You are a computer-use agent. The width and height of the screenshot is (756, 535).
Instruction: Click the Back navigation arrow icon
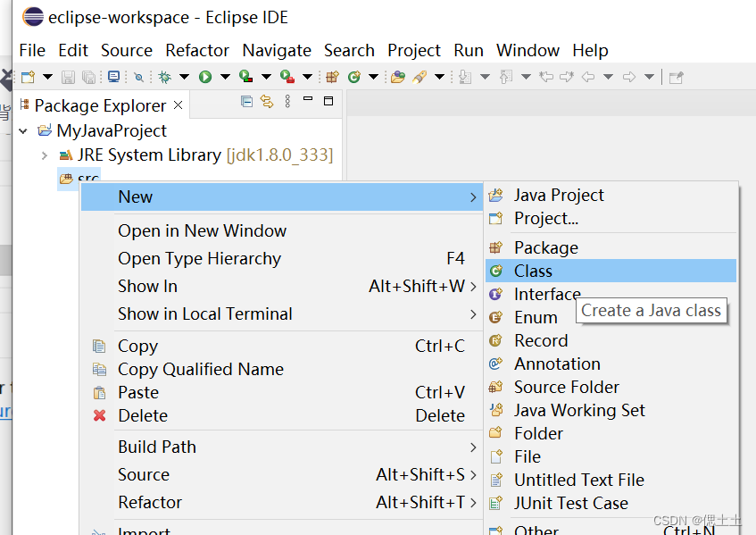tap(587, 77)
